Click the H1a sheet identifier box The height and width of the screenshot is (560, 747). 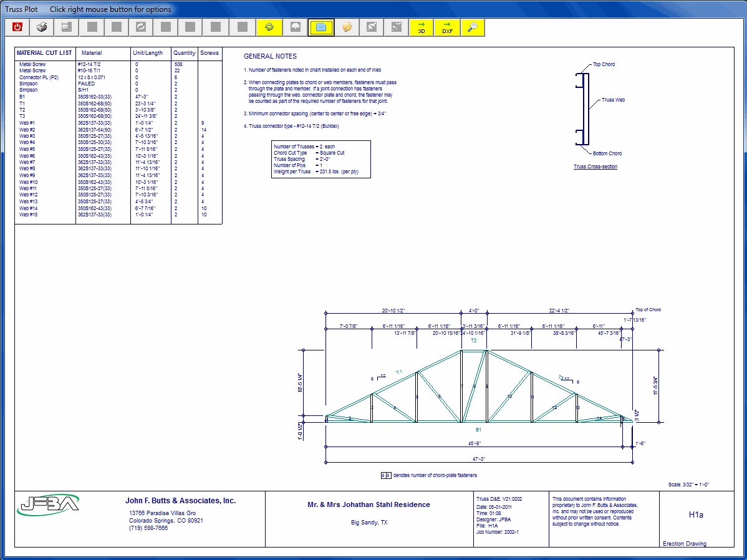697,514
